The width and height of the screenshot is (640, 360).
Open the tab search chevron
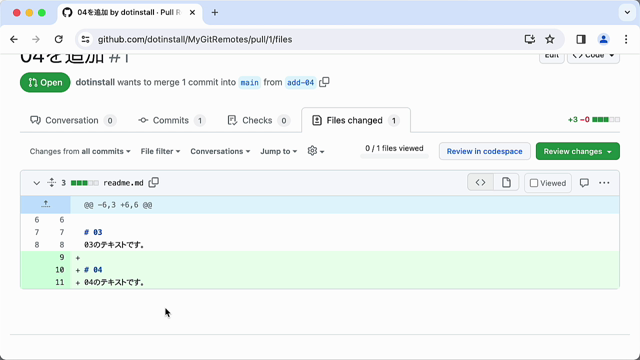627,12
